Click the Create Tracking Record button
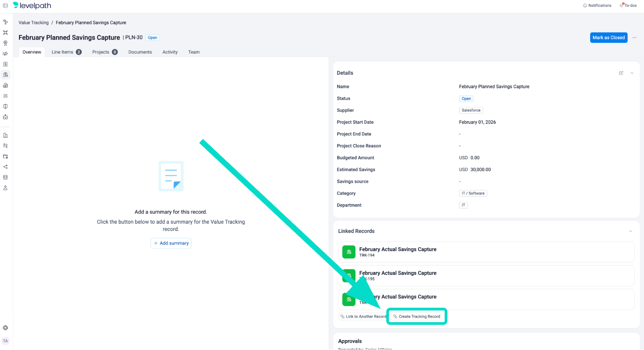644x350 pixels. click(x=416, y=317)
